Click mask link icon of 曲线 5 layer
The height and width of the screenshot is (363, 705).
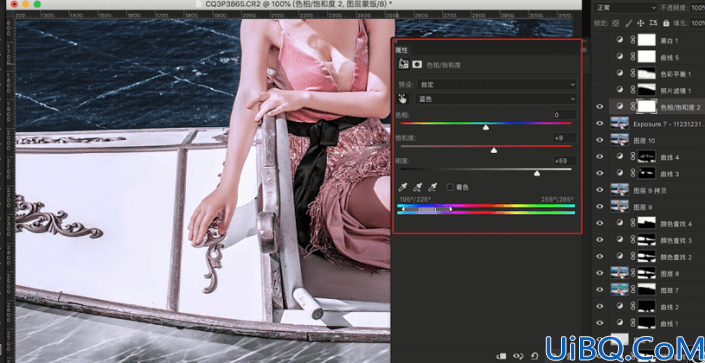tap(633, 57)
